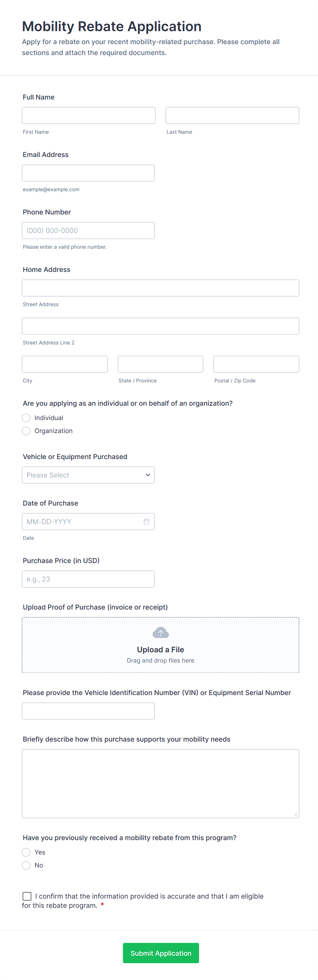This screenshot has width=318, height=980.
Task: Select the Organization radio option
Action: pos(26,431)
